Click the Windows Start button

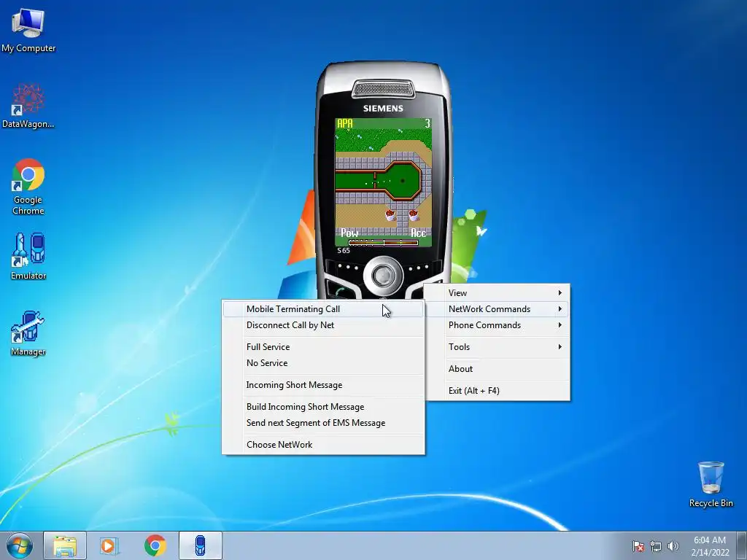tap(20, 545)
